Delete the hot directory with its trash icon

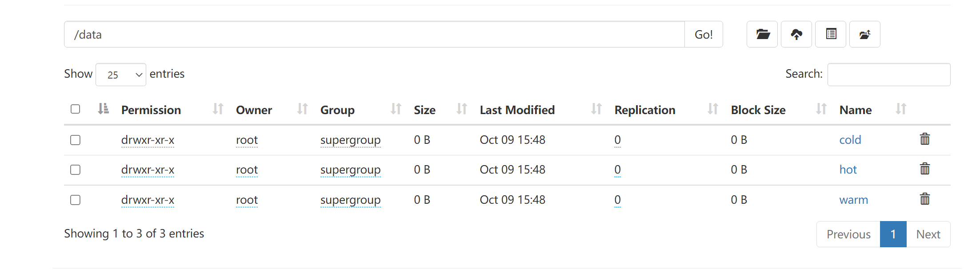click(924, 169)
